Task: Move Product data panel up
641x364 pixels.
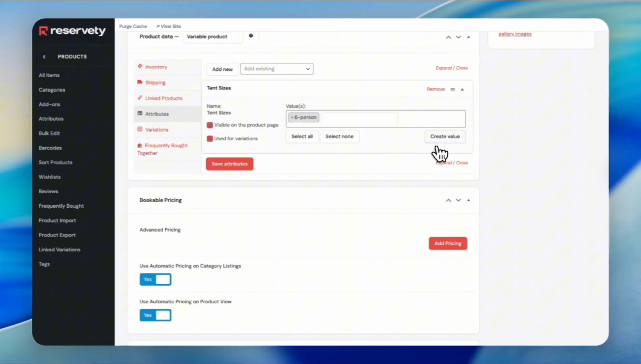Action: 448,37
